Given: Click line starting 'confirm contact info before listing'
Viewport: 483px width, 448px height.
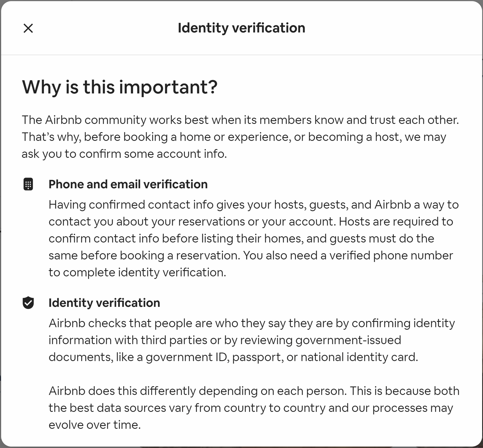Looking at the screenshot, I should point(241,239).
